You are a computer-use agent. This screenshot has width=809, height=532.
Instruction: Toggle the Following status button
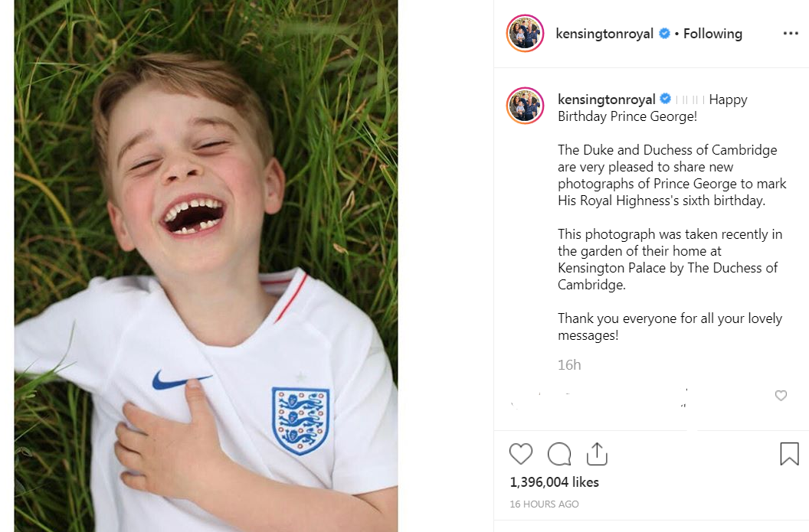[x=712, y=34]
